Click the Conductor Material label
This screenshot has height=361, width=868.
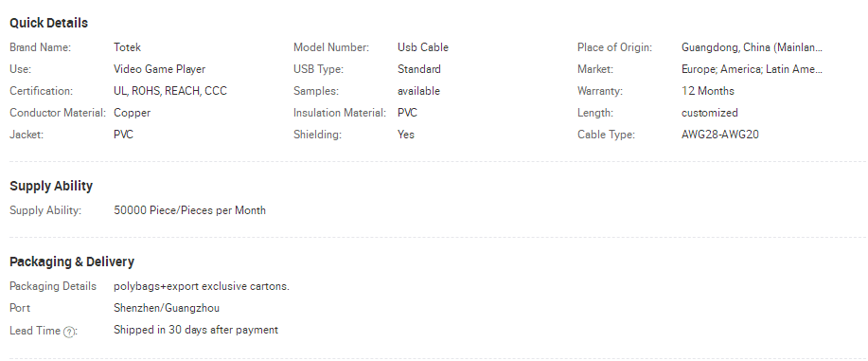58,113
